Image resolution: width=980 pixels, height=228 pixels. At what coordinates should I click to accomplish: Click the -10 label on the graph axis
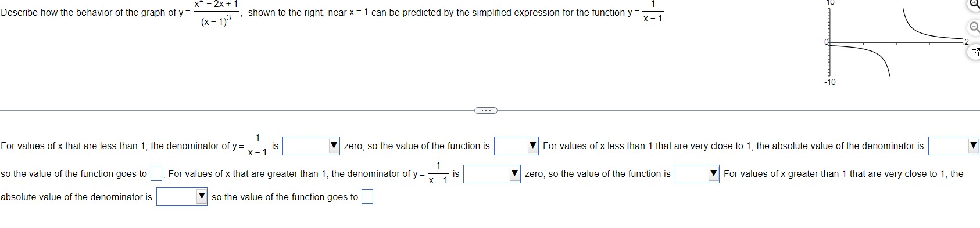[829, 82]
